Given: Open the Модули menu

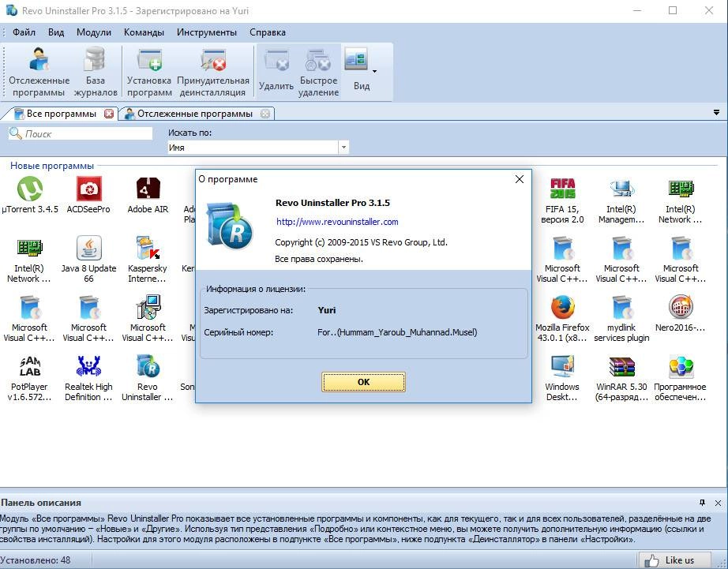Looking at the screenshot, I should (x=94, y=32).
